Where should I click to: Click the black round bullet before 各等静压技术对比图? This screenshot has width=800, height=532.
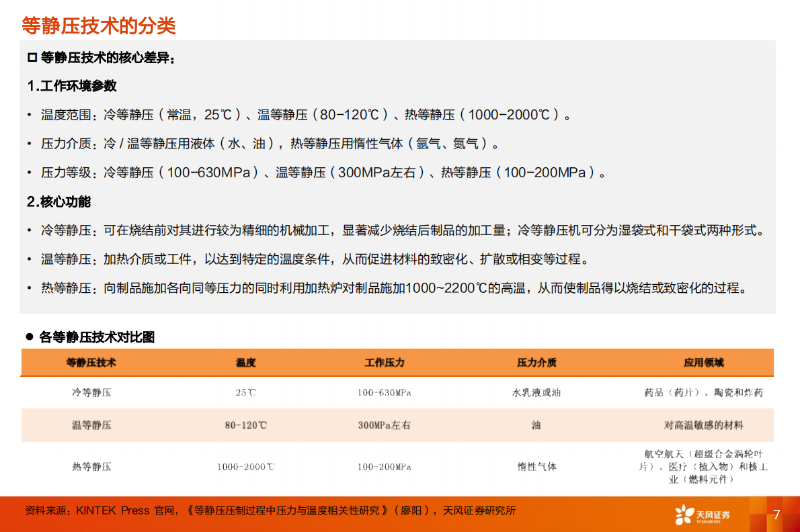(29, 337)
